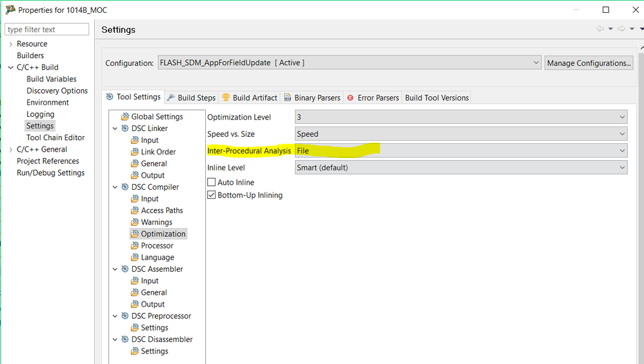The height and width of the screenshot is (364, 644).
Task: Click the DSC Preprocessor gear icon
Action: 125,316
